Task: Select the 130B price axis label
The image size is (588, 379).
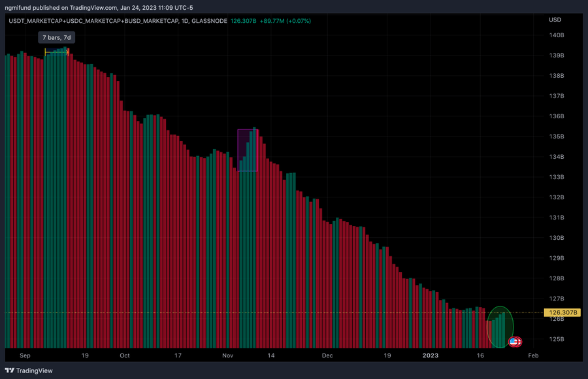Action: (557, 238)
